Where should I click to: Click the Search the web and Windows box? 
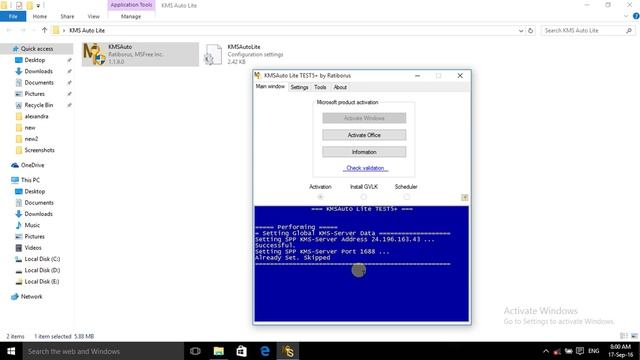tap(103, 351)
